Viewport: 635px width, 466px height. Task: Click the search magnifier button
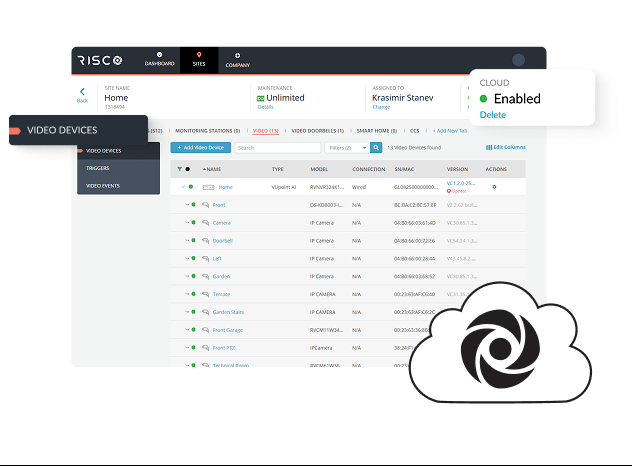pyautogui.click(x=376, y=148)
